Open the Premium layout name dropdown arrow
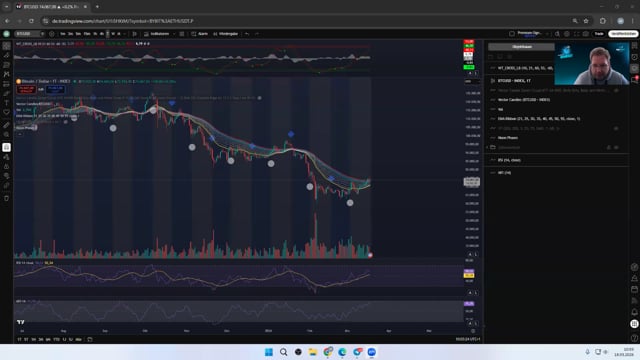The image size is (640, 360). [x=547, y=34]
